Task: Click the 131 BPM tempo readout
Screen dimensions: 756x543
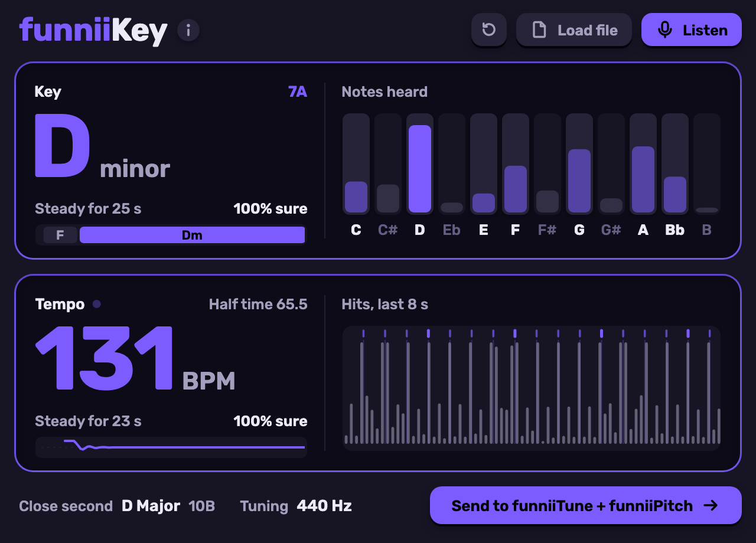Action: (135, 358)
